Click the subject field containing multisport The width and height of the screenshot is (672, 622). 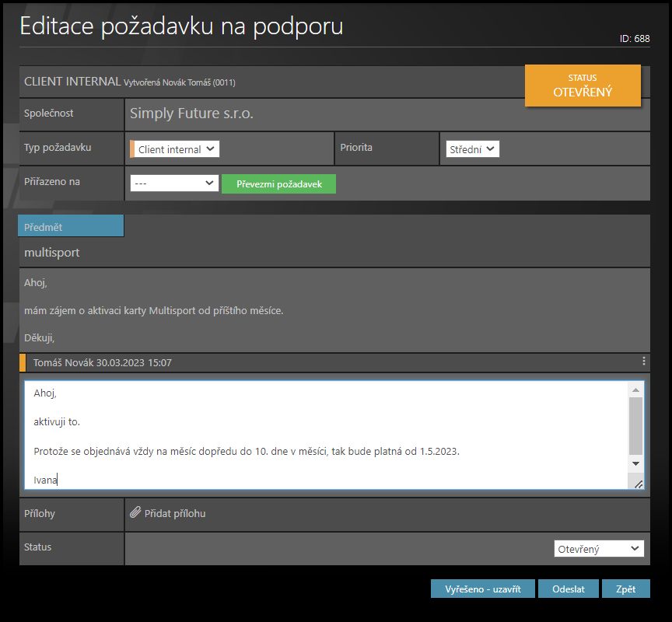click(333, 253)
